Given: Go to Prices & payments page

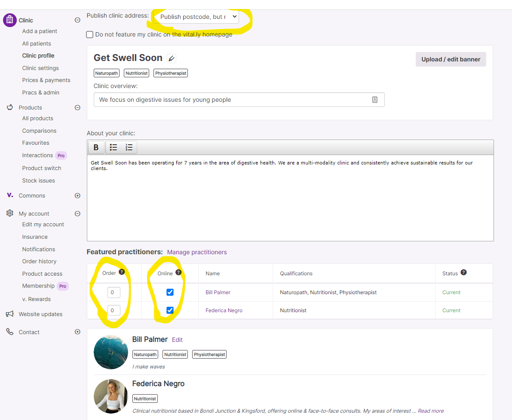Looking at the screenshot, I should tap(46, 80).
